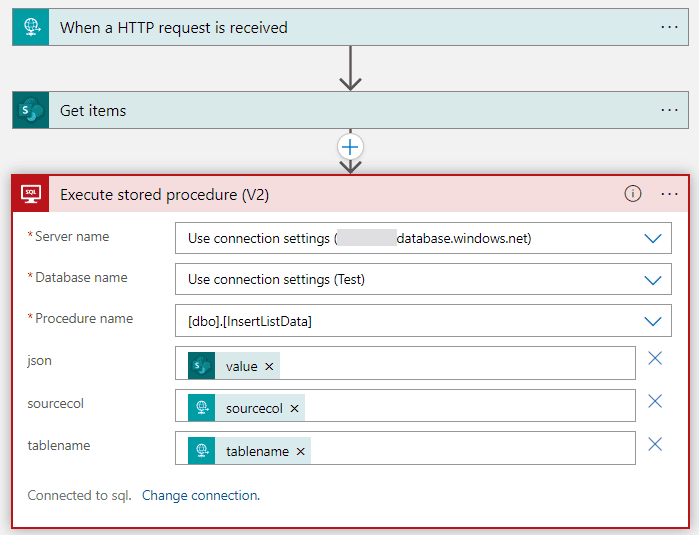699x535 pixels.
Task: Click the SharePoint Get items icon
Action: click(31, 110)
